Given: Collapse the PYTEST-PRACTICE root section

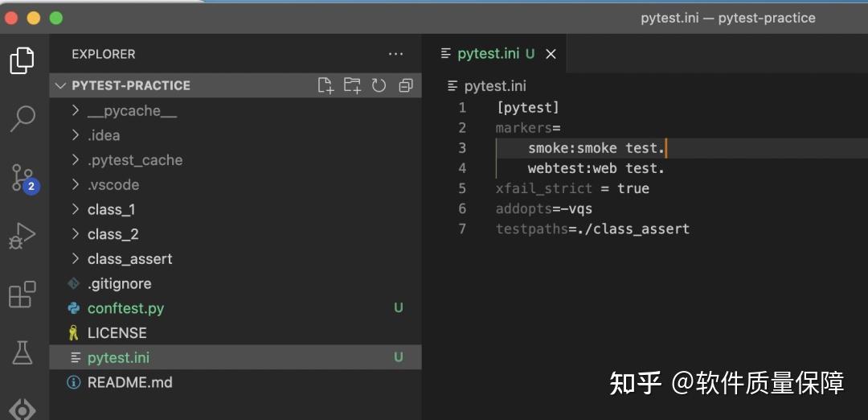Looking at the screenshot, I should coord(130,85).
